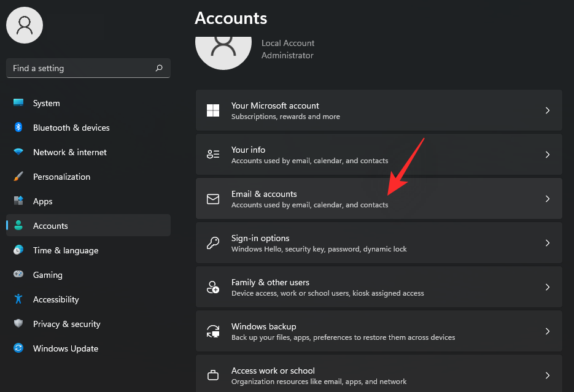Viewport: 574px width, 392px height.
Task: Click the Sign-in options key icon
Action: click(x=213, y=243)
